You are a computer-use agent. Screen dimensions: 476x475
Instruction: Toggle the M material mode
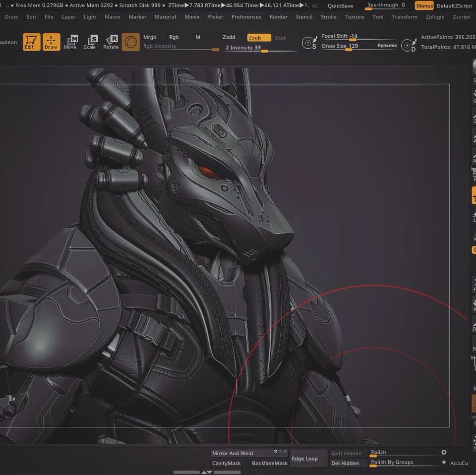pyautogui.click(x=198, y=37)
